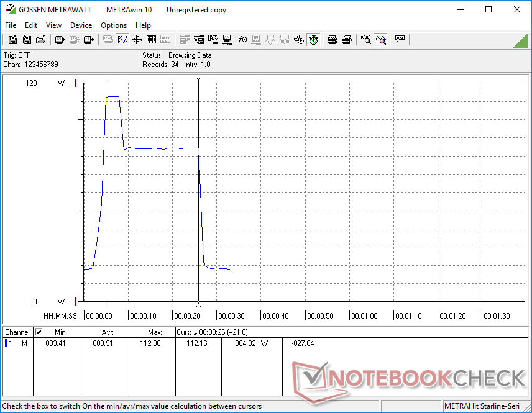This screenshot has width=532, height=413.
Task: Click the 'Trig: OFF' status text
Action: pos(17,55)
